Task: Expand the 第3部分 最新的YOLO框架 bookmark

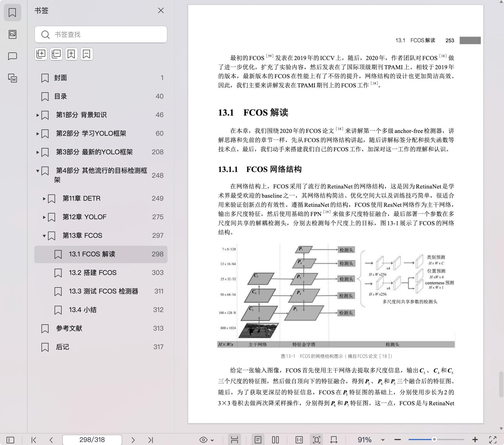Action: [38, 152]
